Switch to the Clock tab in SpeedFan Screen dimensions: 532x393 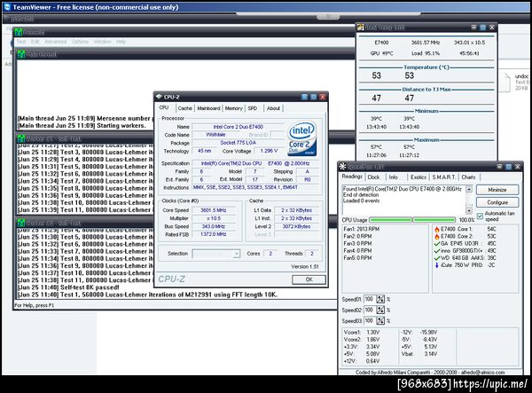tap(373, 177)
